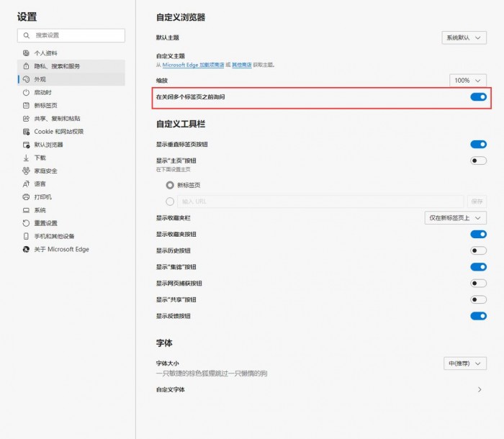
Task: Open 重置设置 page
Action: pyautogui.click(x=71, y=223)
